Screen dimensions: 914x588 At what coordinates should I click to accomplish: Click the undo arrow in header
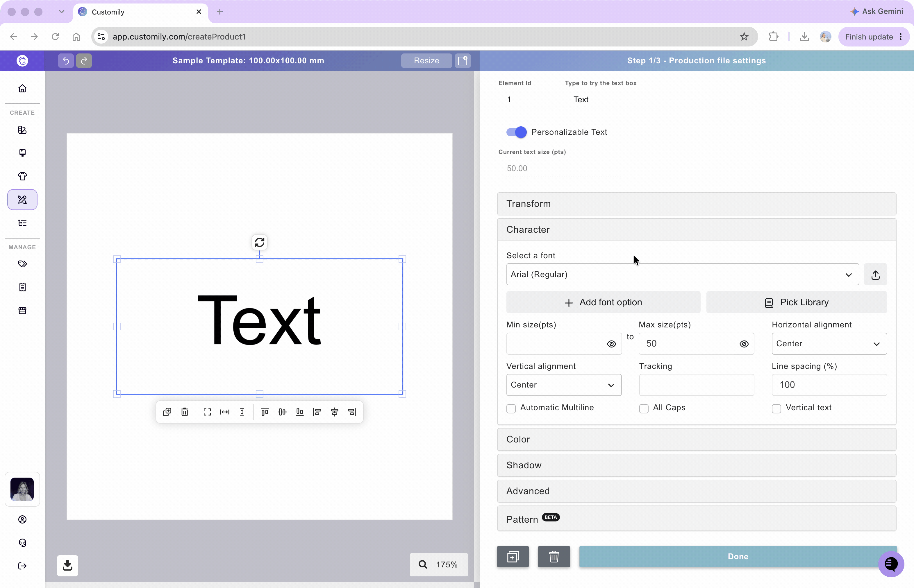click(x=66, y=60)
